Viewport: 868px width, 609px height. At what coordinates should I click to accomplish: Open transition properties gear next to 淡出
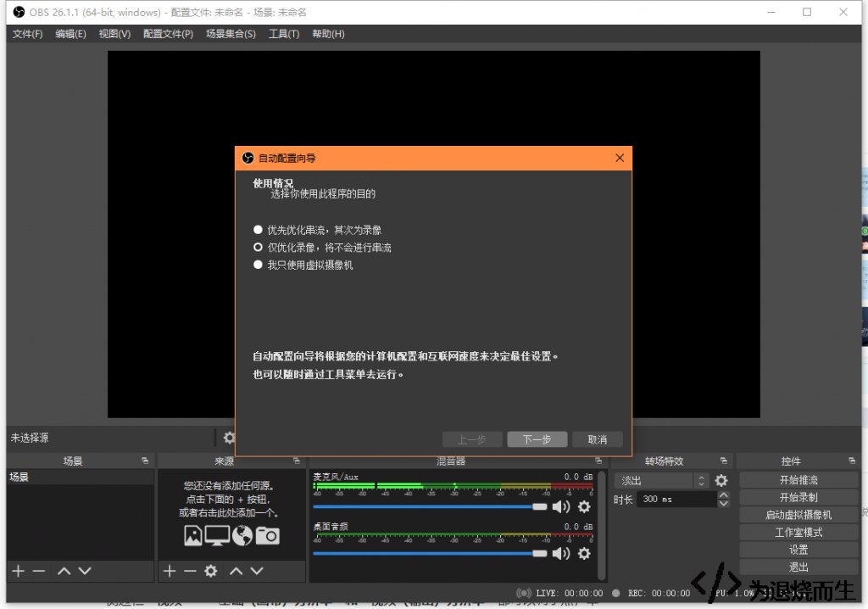(721, 480)
